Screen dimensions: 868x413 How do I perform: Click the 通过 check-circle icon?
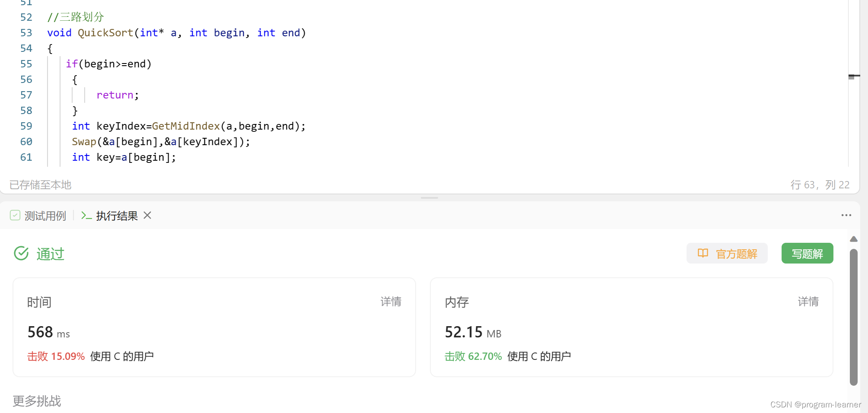[21, 254]
